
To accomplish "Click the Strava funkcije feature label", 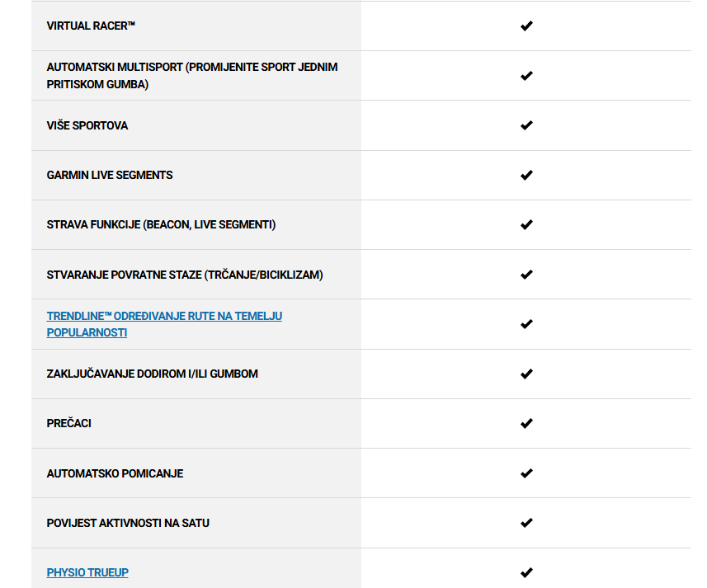I will coord(161,224).
